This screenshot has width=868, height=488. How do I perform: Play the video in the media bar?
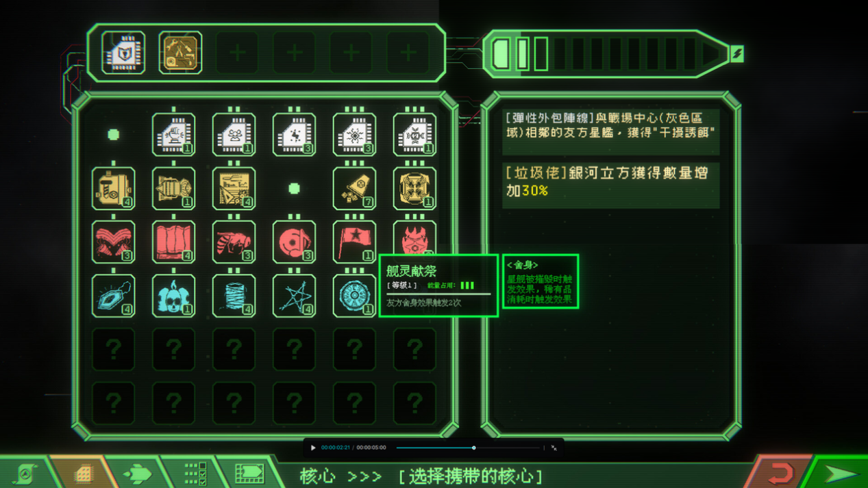pos(313,448)
